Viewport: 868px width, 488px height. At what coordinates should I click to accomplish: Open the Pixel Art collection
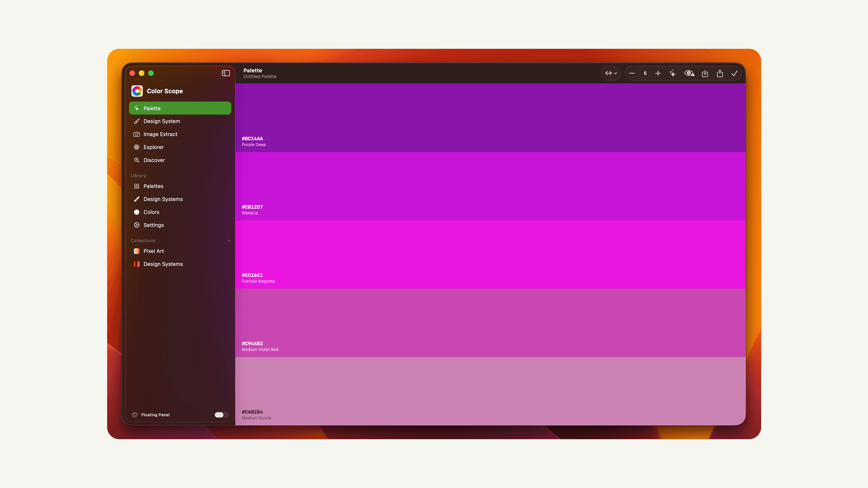coord(180,251)
